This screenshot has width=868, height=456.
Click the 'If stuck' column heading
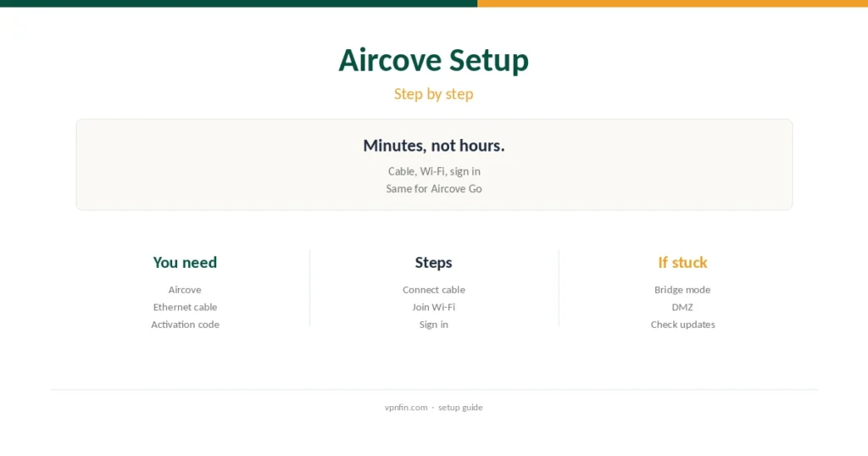tap(682, 262)
